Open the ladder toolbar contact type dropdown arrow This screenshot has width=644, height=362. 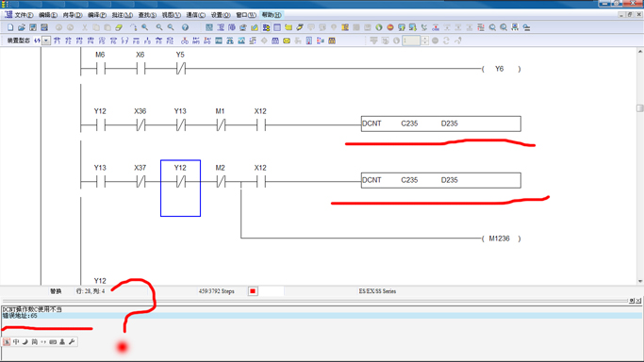coord(46,41)
